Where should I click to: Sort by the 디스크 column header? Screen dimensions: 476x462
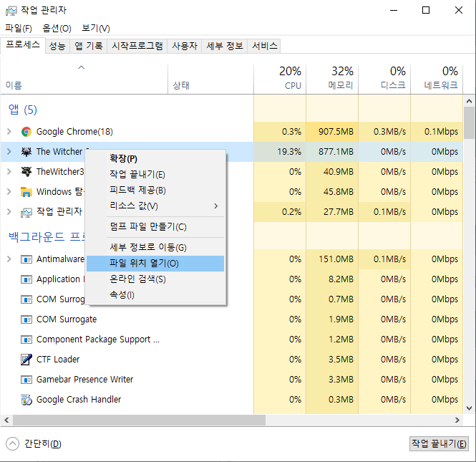coord(384,78)
